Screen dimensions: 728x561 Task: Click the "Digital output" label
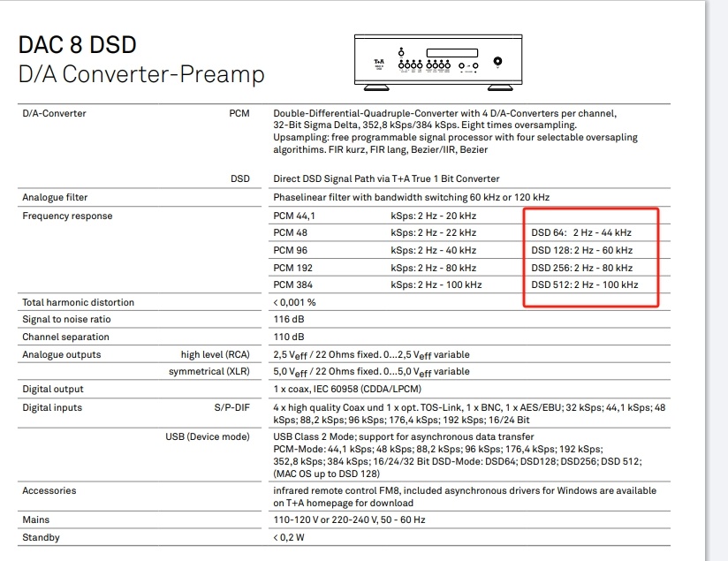coord(53,390)
